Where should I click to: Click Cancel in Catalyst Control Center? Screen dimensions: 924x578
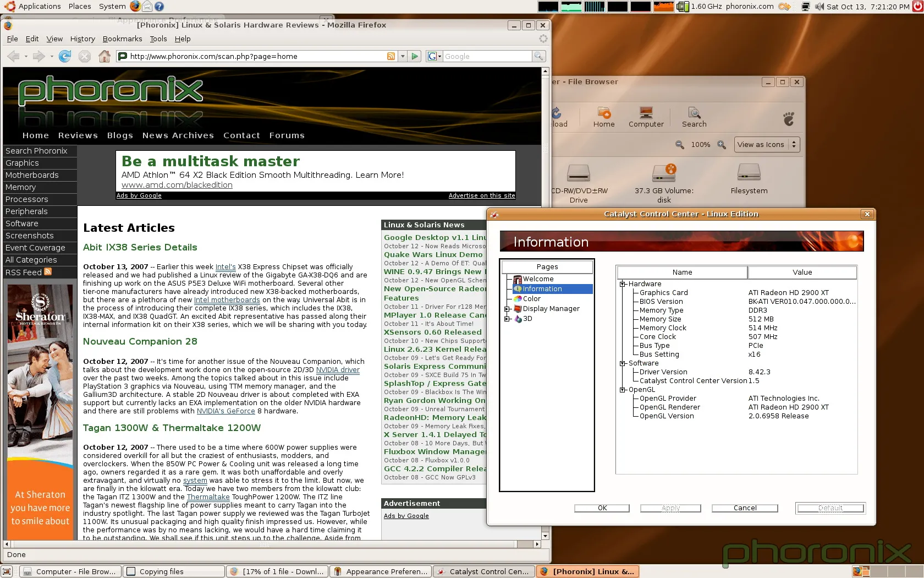(745, 508)
